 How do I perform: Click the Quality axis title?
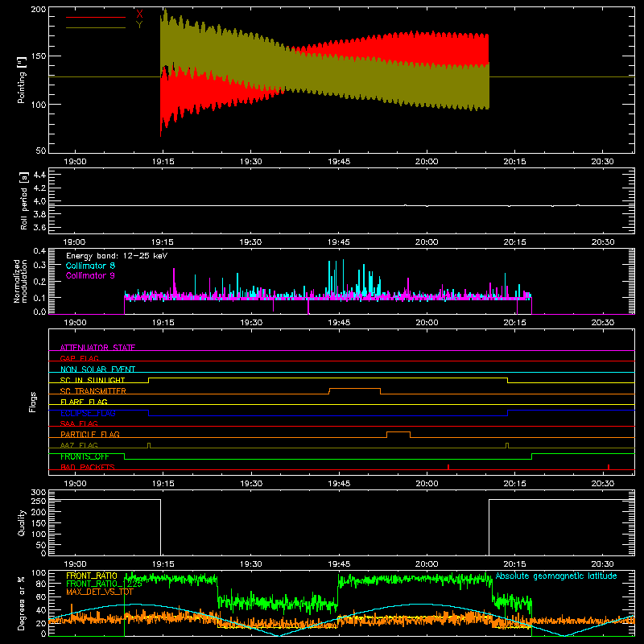[22, 522]
